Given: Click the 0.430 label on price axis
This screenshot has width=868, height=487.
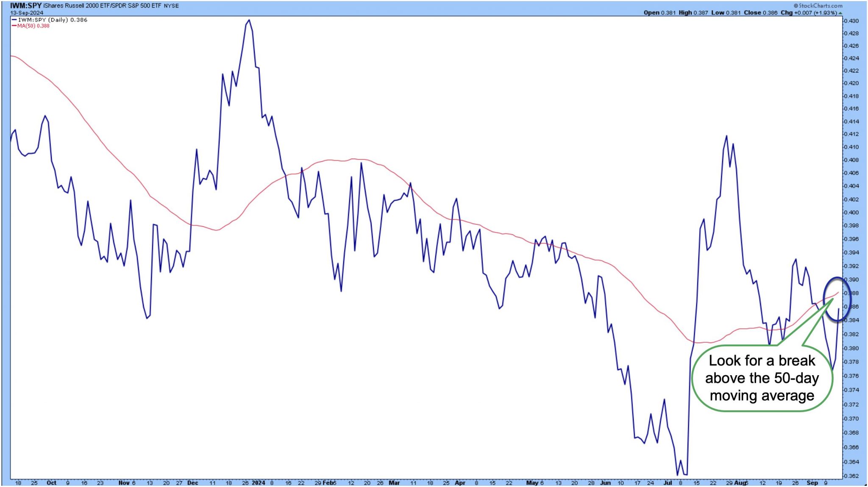Looking at the screenshot, I should pyautogui.click(x=851, y=21).
